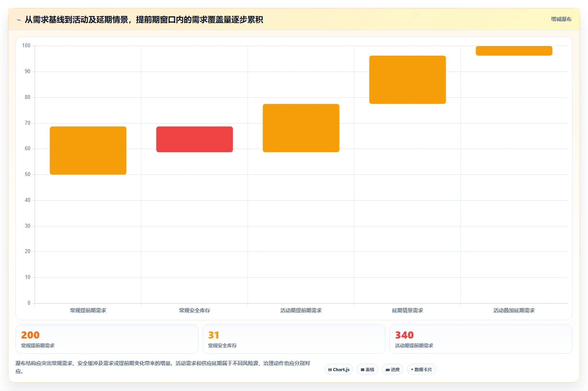Image resolution: width=588 pixels, height=391 pixels.
Task: Click the red 常规安全库存 bar
Action: click(x=195, y=139)
